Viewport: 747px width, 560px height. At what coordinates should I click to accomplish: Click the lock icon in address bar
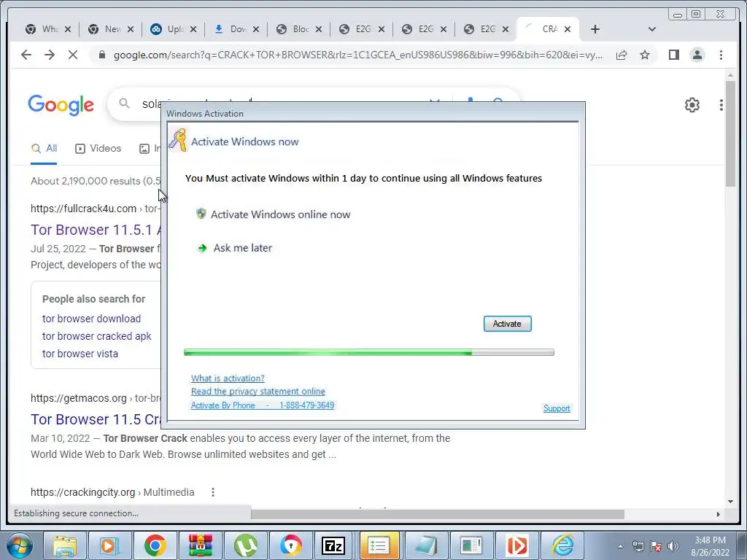pos(101,55)
